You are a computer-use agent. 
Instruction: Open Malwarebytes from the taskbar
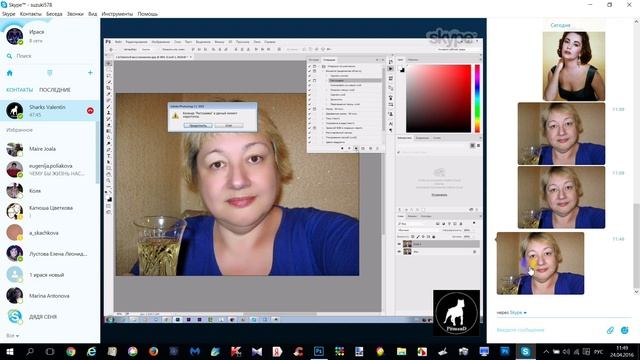pos(195,351)
